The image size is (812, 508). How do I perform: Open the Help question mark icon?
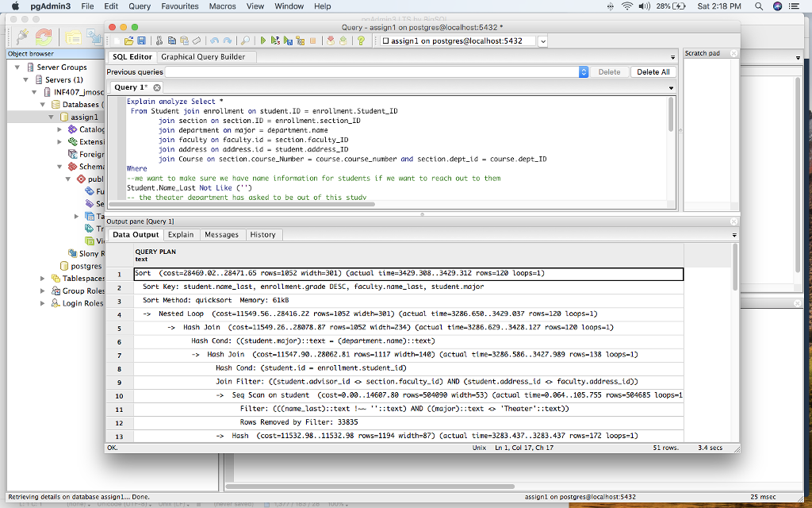click(x=360, y=40)
